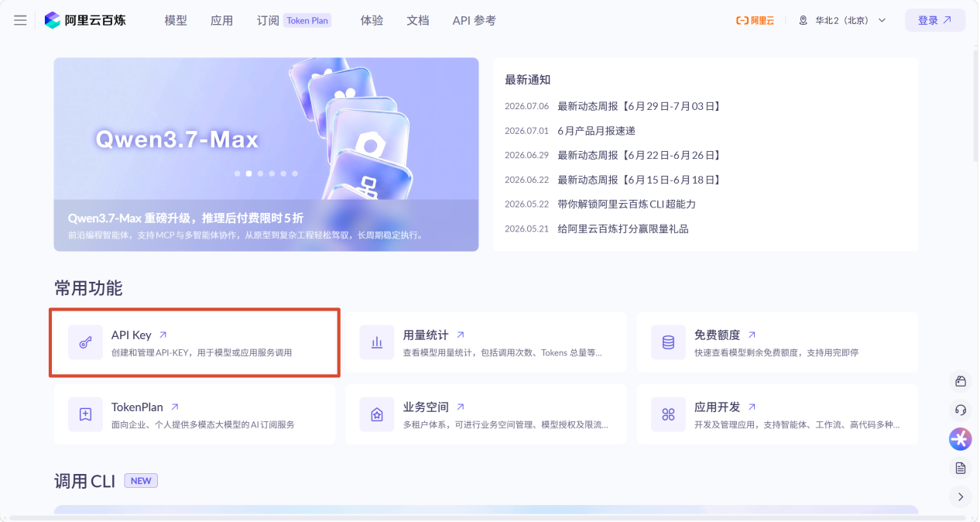Open the 免费额度 card title
The height and width of the screenshot is (522, 980).
coord(718,335)
